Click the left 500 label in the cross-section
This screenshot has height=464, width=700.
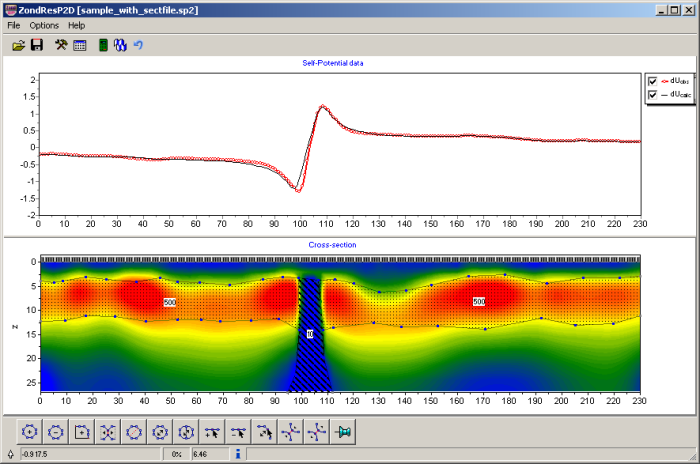[170, 301]
